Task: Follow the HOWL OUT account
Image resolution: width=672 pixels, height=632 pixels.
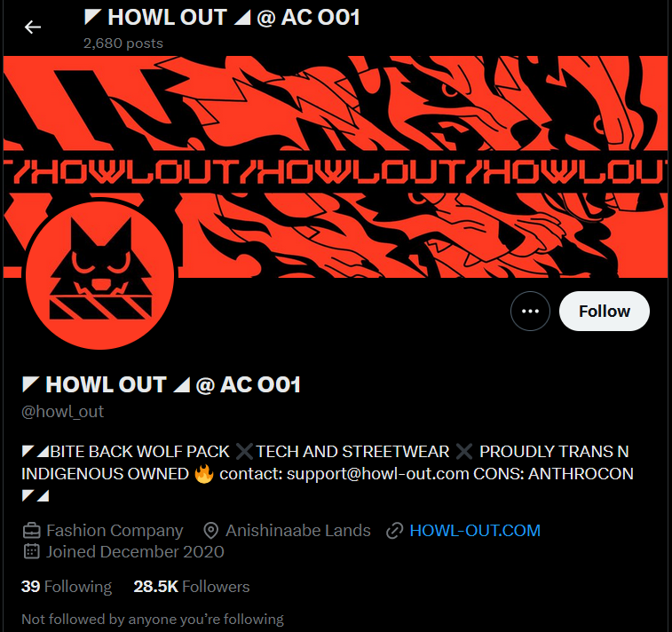Action: point(605,311)
